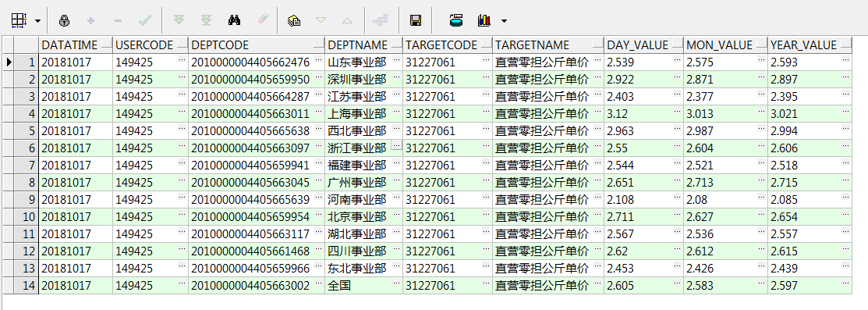
Task: Click the binoculars query by example icon
Action: point(234,20)
